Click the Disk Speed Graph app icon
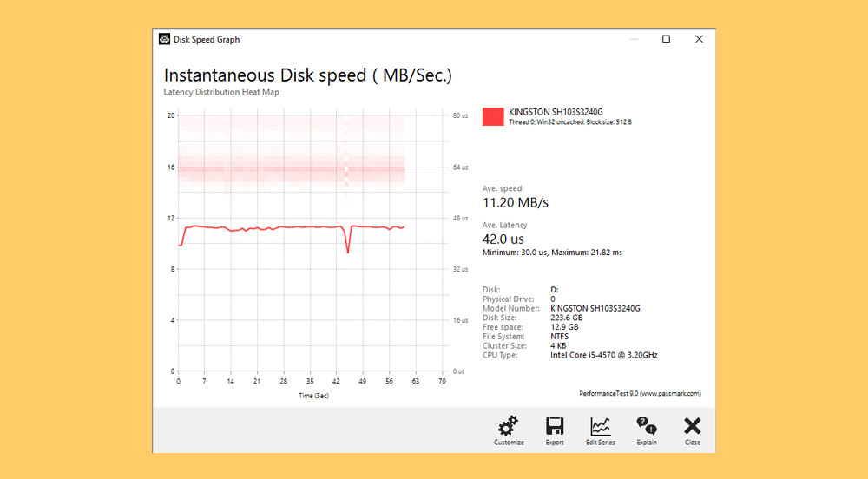 (x=164, y=39)
